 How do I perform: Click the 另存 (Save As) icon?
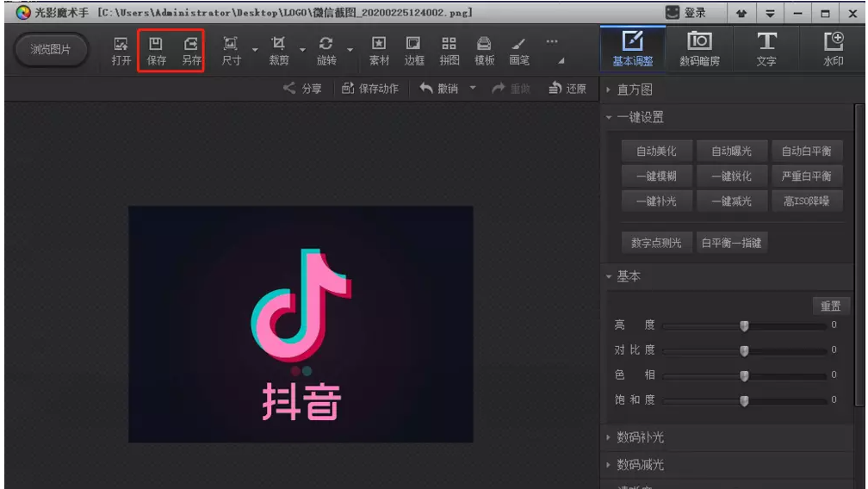(191, 50)
